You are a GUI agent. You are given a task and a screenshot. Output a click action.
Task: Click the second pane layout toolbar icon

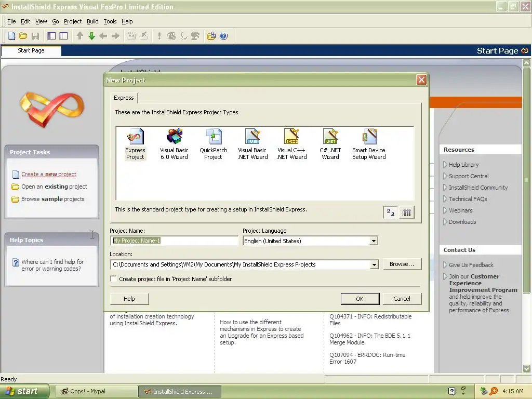pyautogui.click(x=63, y=36)
